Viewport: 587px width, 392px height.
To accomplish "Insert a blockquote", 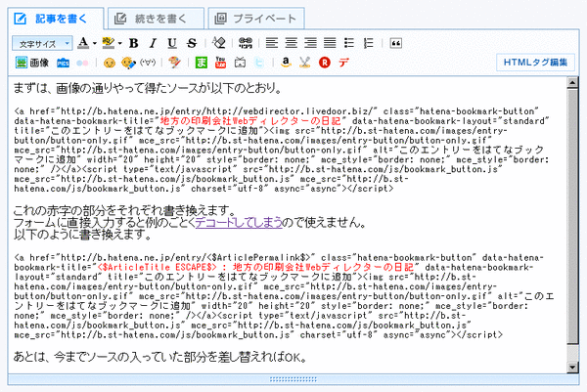I will coord(395,43).
